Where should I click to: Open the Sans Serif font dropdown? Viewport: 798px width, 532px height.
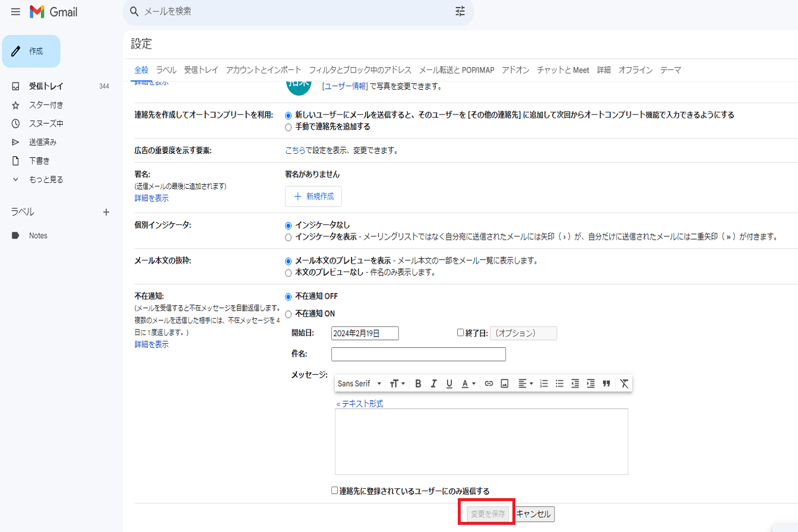[x=360, y=384]
